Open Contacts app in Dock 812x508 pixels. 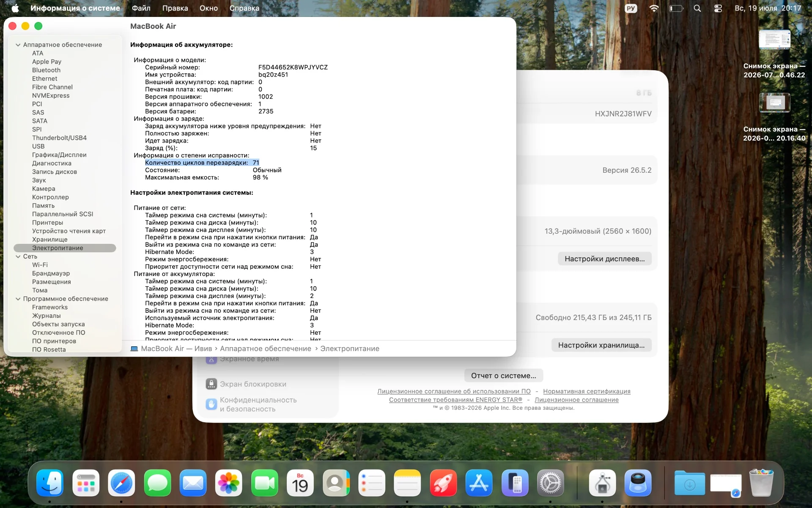pyautogui.click(x=336, y=483)
